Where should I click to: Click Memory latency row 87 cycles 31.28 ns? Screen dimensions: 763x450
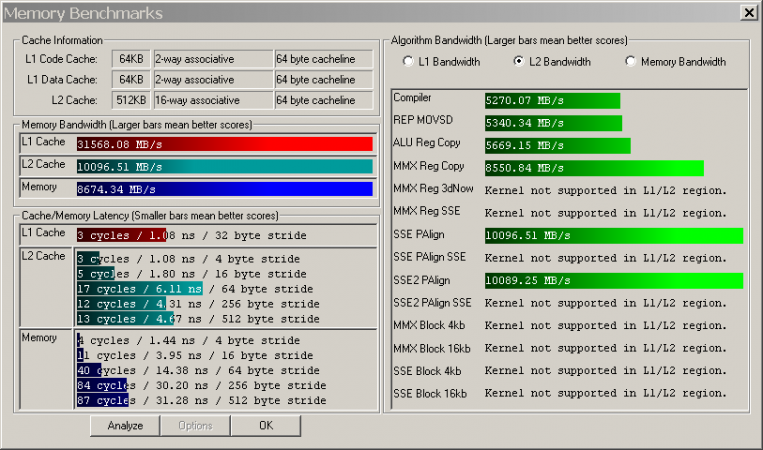pos(201,400)
